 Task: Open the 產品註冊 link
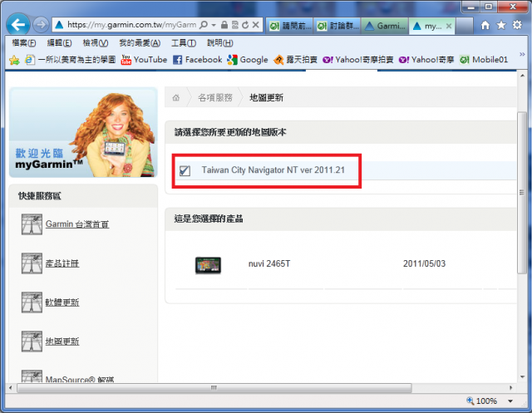tap(62, 263)
